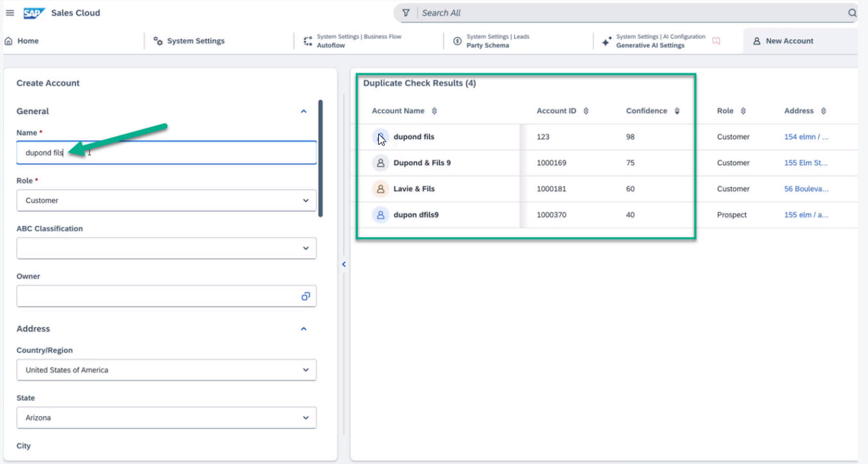Screen dimensions: 868x464
Task: Click Account ID 1000169
Action: point(551,163)
